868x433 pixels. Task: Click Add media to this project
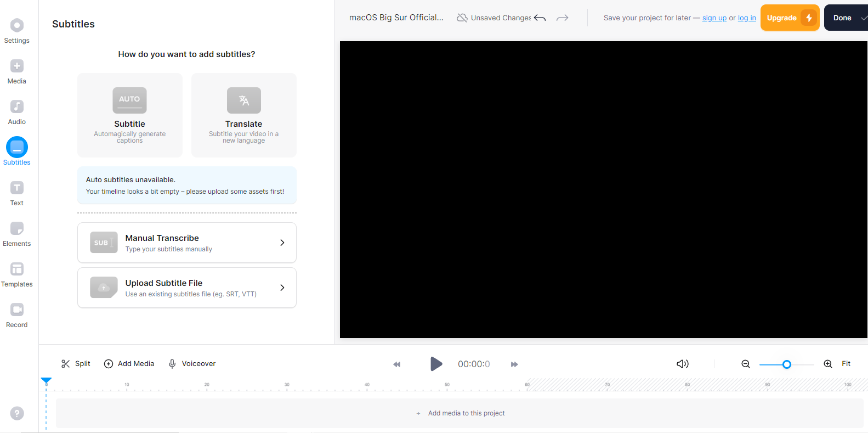[461, 413]
